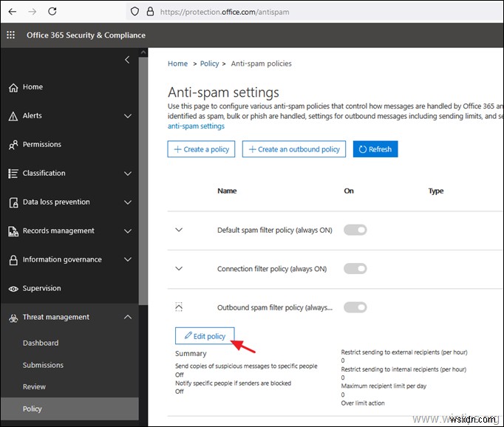The width and height of the screenshot is (504, 427).
Task: Click the Data loss prevention document-lock icon
Action: [x=13, y=202]
